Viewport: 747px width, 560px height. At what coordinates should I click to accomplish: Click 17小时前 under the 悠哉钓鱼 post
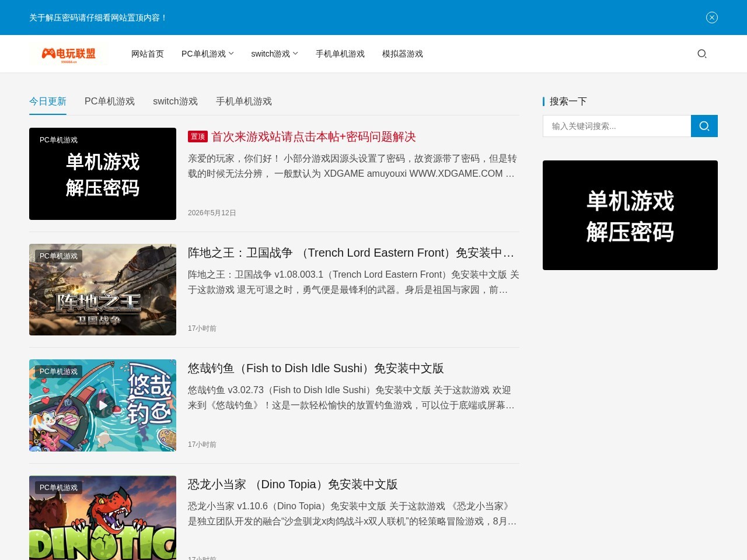pos(202,444)
